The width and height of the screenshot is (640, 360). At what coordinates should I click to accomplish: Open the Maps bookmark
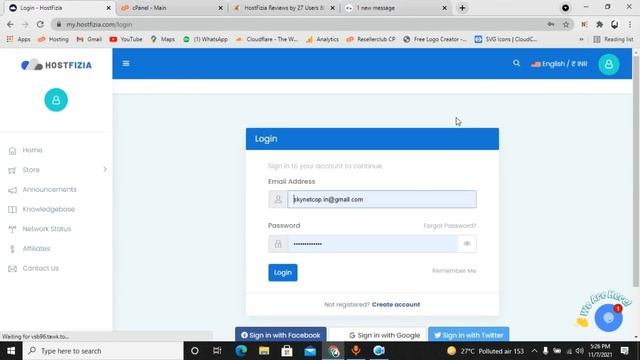[162, 39]
